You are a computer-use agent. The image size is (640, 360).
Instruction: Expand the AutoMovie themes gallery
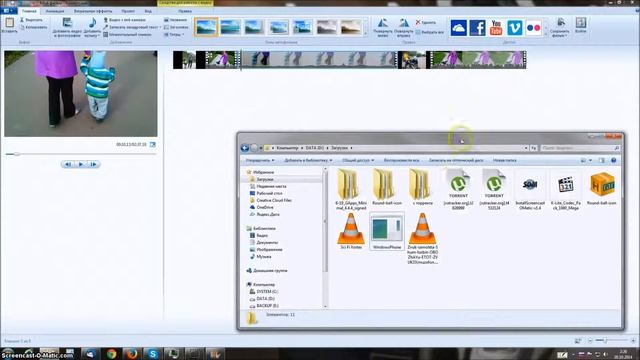tap(366, 34)
